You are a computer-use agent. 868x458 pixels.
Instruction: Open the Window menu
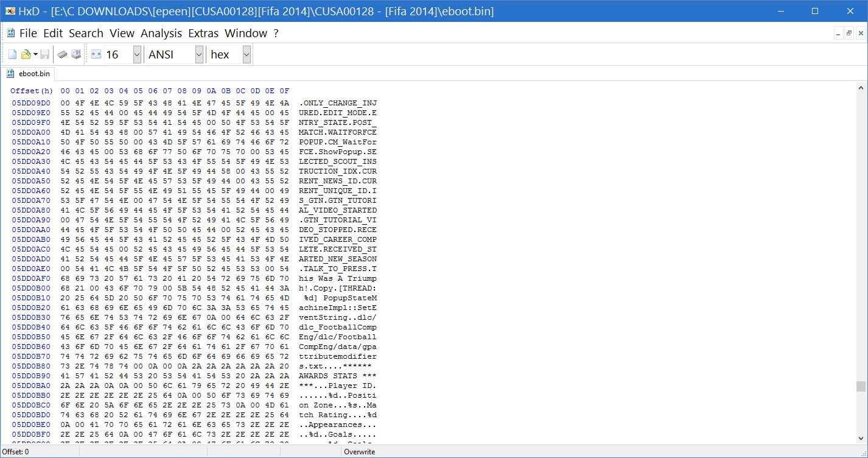tap(246, 33)
